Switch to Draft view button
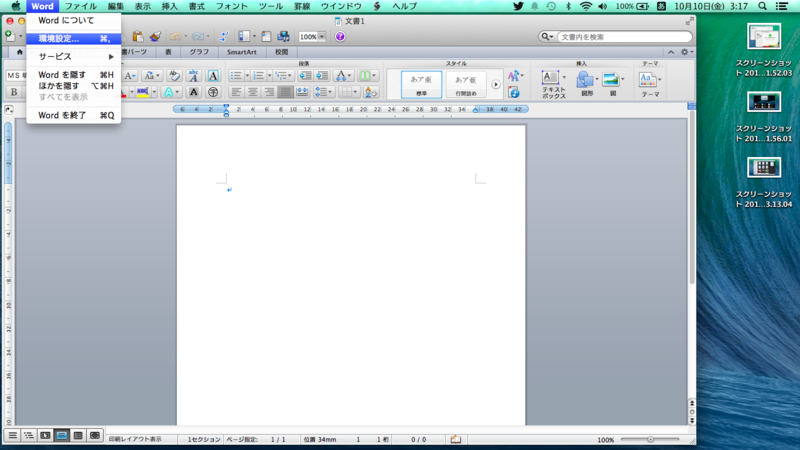This screenshot has height=450, width=800. 12,435
